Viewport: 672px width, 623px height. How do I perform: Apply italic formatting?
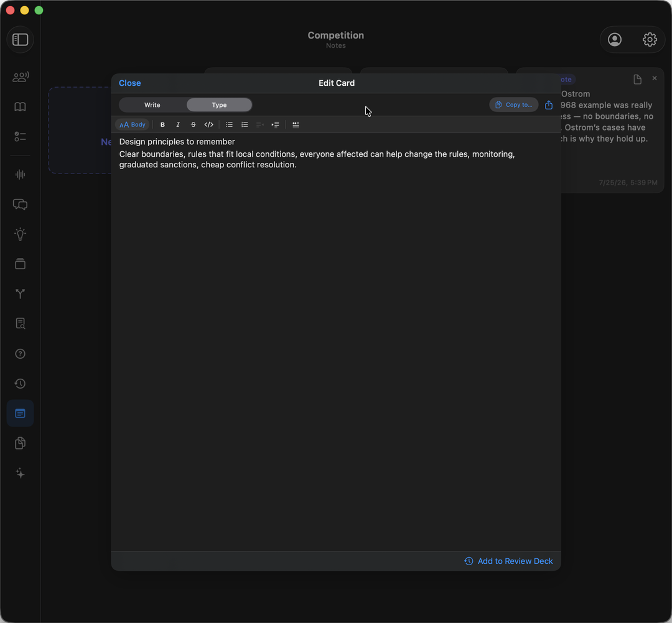pos(178,124)
